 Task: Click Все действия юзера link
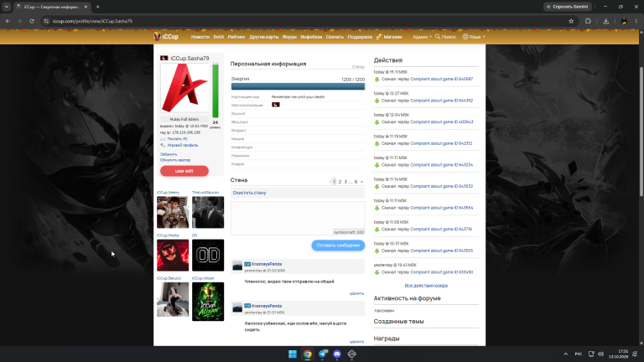pyautogui.click(x=426, y=286)
